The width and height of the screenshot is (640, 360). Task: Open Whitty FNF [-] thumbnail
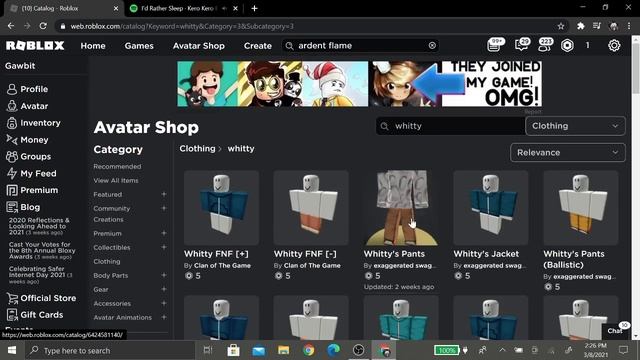tap(311, 208)
